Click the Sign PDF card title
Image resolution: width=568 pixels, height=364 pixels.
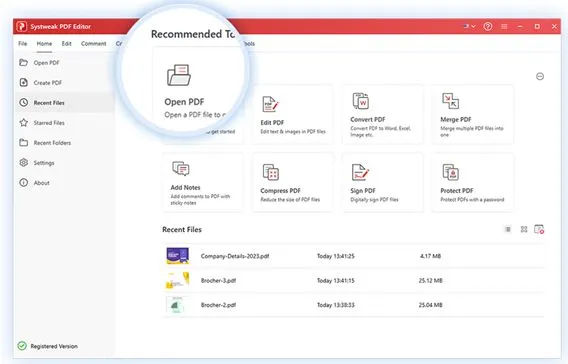click(363, 191)
